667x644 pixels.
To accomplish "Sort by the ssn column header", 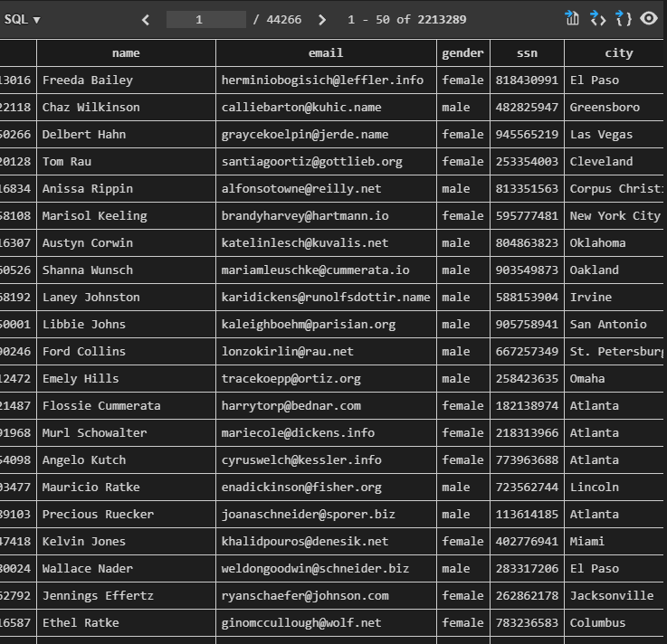I will pyautogui.click(x=527, y=52).
